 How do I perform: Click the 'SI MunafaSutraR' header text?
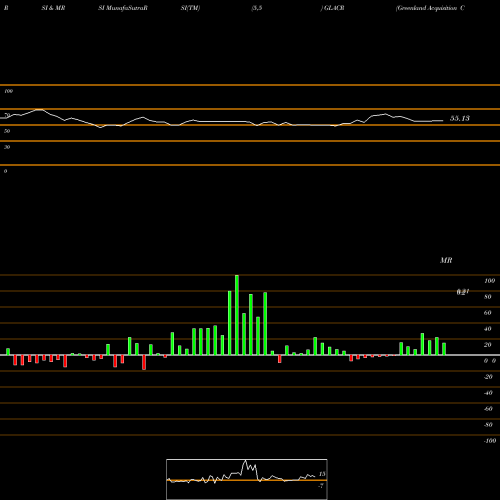coord(123,8)
